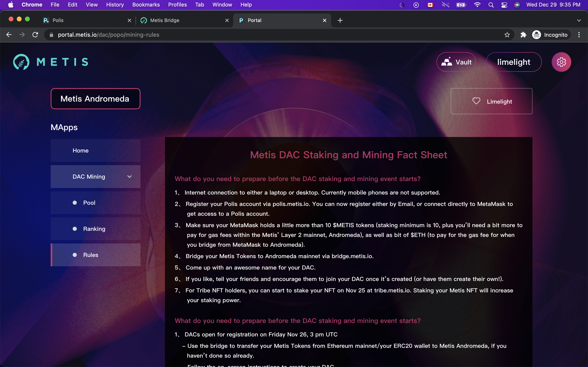Click the Metis logo in the header
The width and height of the screenshot is (588, 367).
51,62
